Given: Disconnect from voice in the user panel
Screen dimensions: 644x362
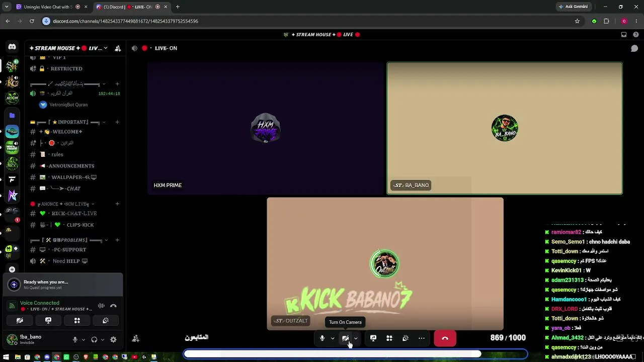Looking at the screenshot, I should point(113,306).
